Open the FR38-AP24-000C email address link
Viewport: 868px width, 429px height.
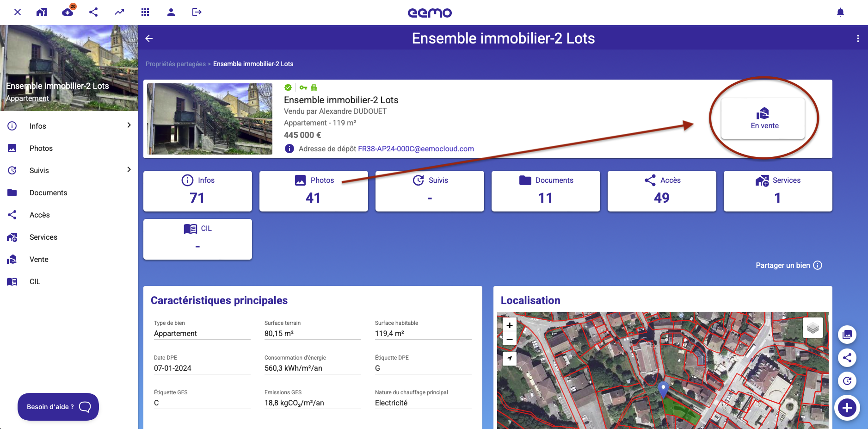[416, 149]
